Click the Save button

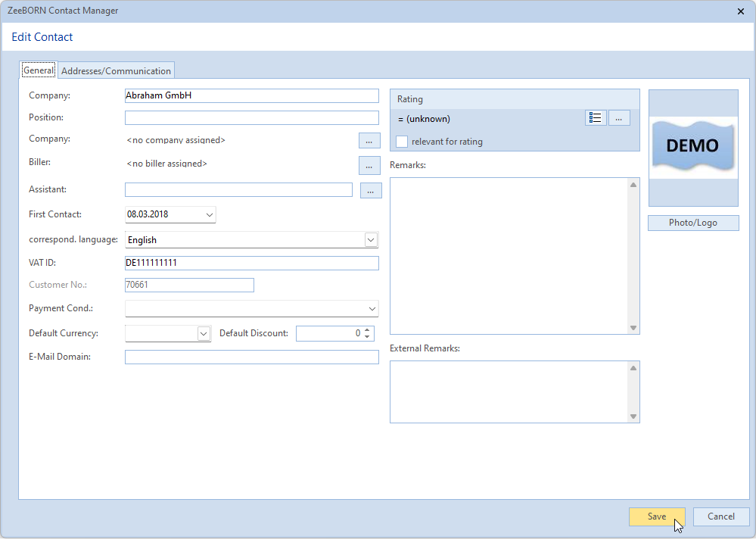(x=656, y=516)
